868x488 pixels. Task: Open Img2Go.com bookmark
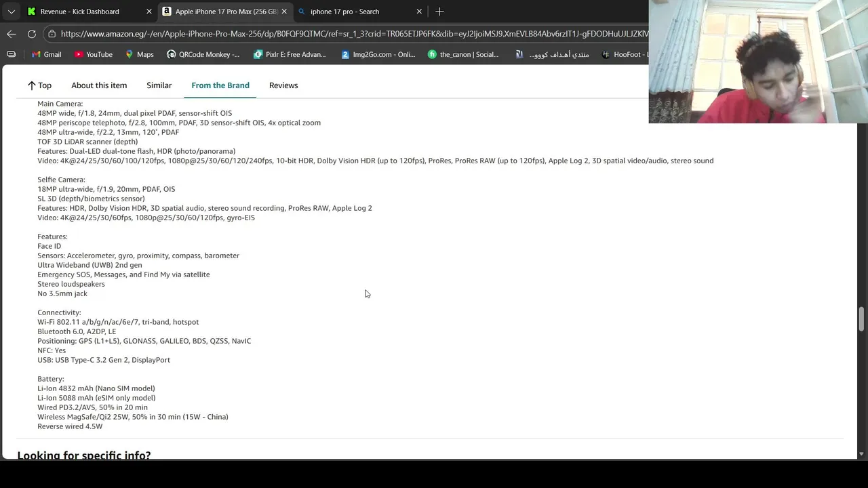click(x=378, y=54)
